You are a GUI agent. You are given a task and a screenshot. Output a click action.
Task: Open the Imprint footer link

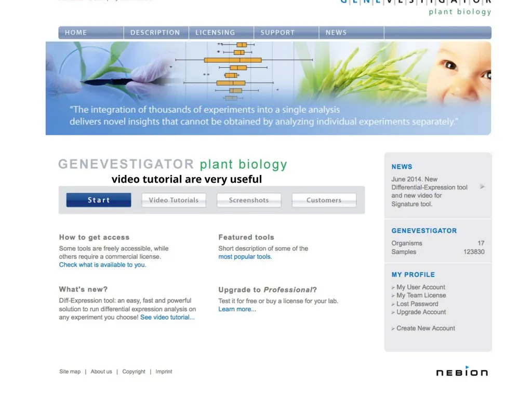point(164,372)
